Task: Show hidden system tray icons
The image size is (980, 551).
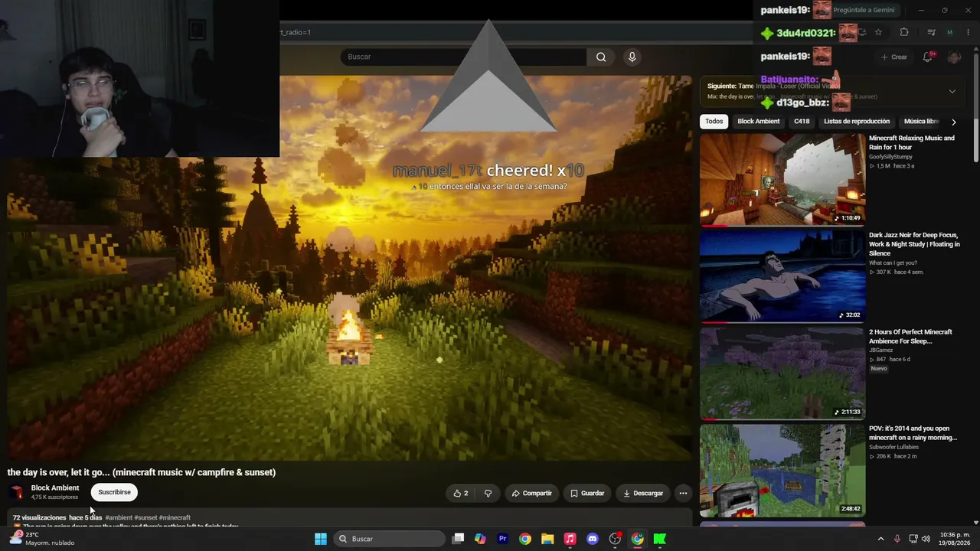Action: tap(880, 539)
